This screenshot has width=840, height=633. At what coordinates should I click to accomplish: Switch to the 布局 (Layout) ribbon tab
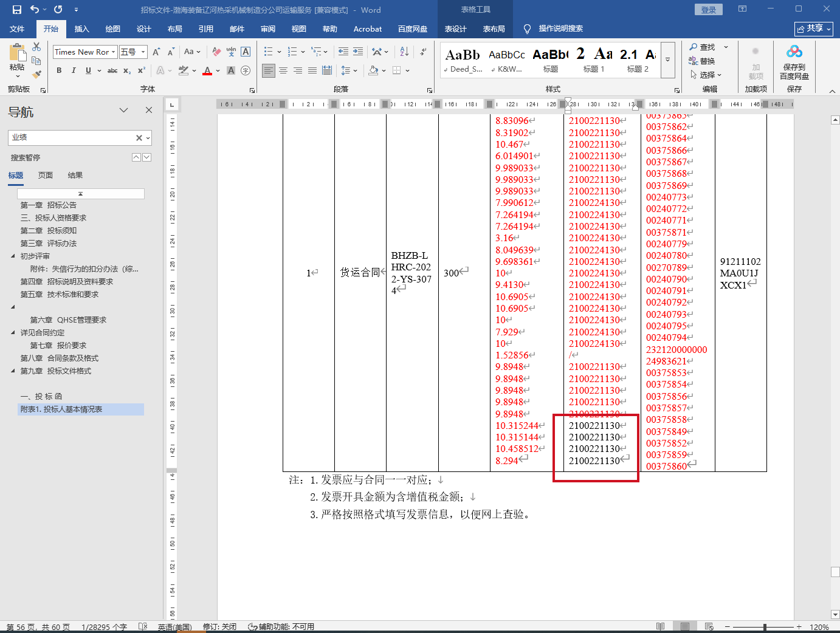click(175, 29)
